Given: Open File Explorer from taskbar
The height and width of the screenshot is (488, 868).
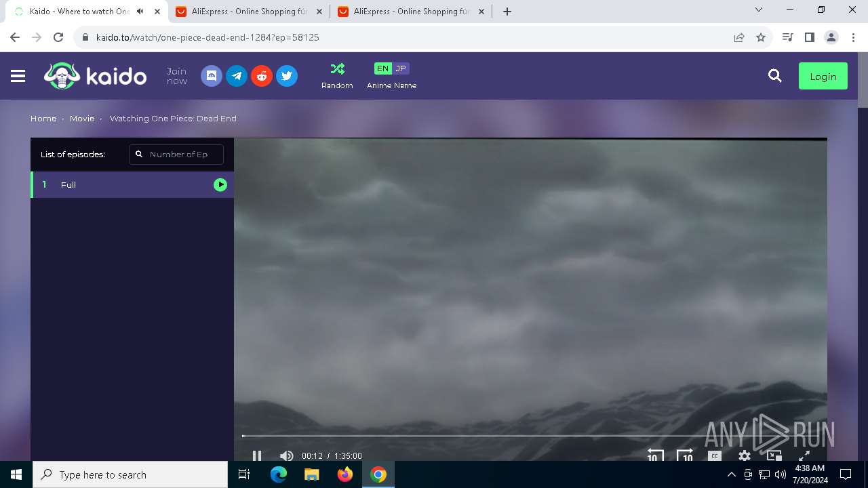Looking at the screenshot, I should [311, 474].
